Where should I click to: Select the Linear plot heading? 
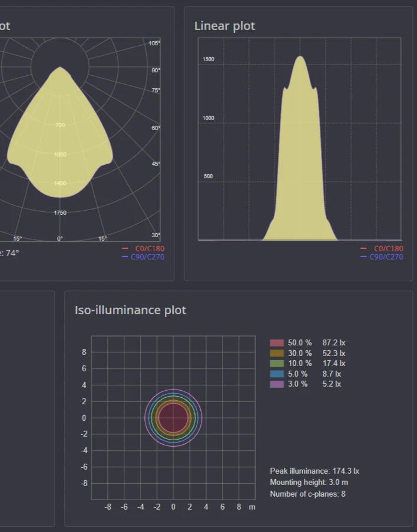[224, 26]
